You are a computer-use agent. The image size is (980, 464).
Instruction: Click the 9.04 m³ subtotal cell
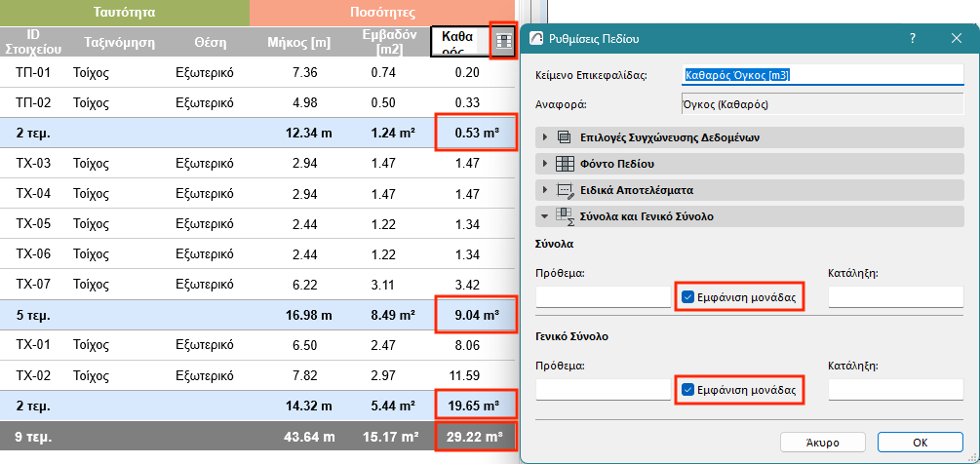coord(476,316)
